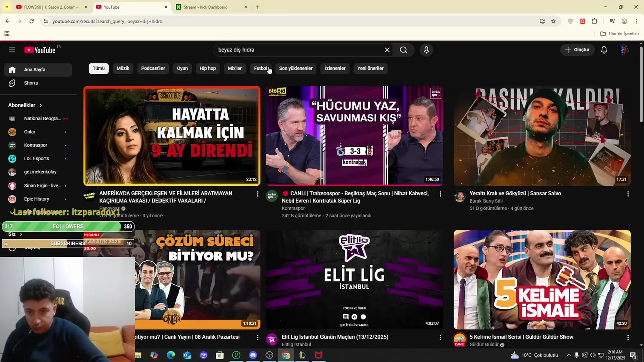Screen dimensions: 644x362
Task: Open 'Yeraltı Kralı ve Gökyüzü' video title
Action: pos(515,193)
